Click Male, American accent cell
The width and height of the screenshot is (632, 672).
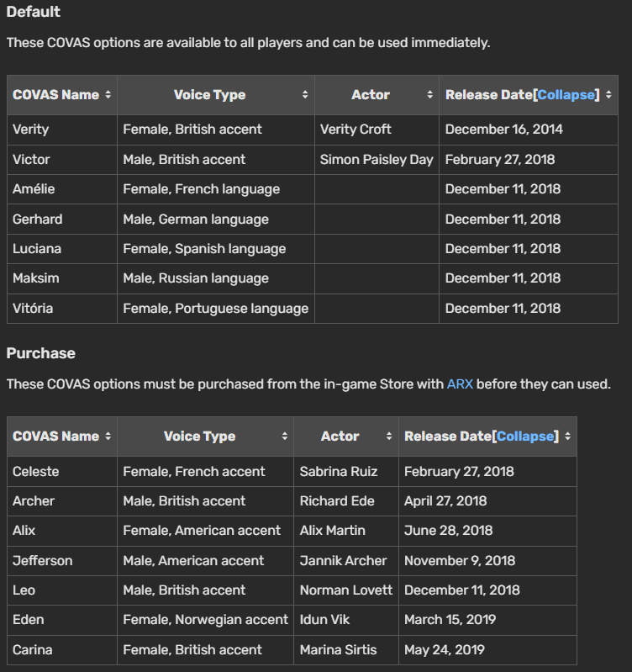(206, 561)
